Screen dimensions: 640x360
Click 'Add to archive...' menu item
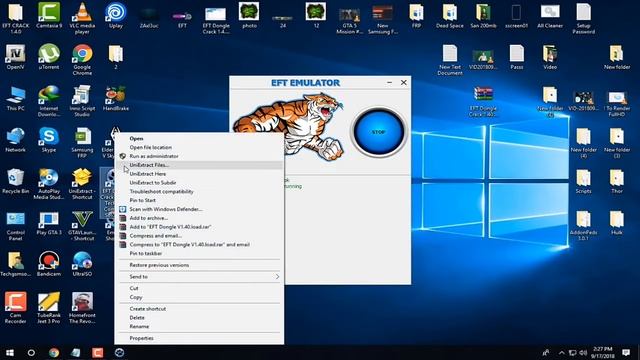coord(149,218)
